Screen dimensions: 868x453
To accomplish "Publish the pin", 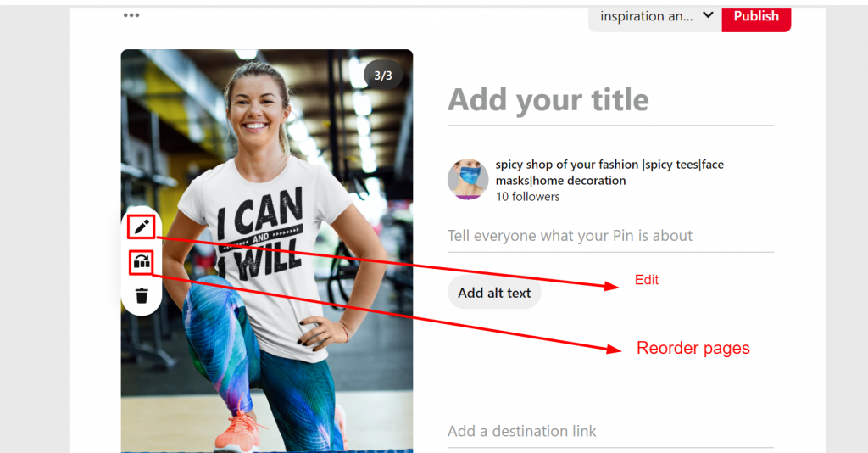I will tap(756, 17).
